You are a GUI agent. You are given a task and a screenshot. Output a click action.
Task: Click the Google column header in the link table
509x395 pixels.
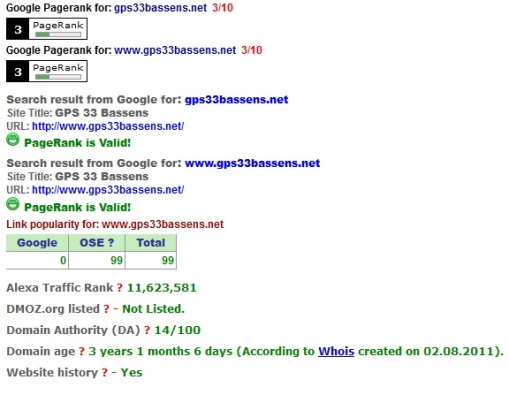pyautogui.click(x=37, y=243)
